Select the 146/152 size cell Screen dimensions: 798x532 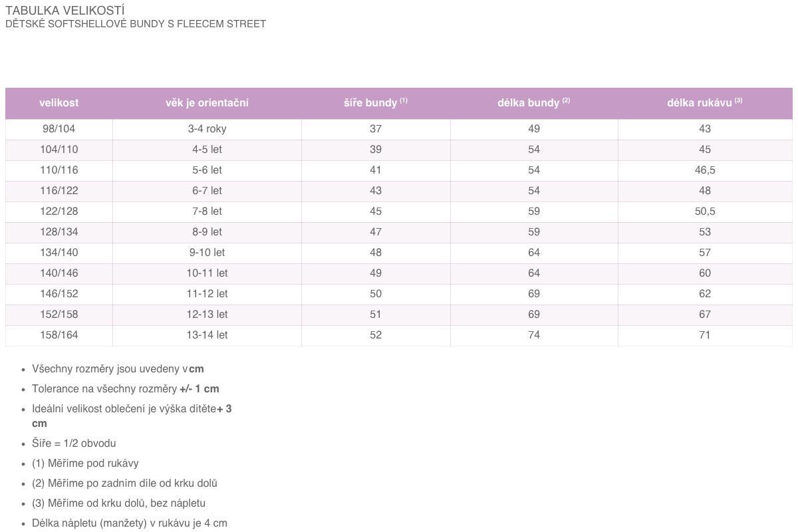(59, 294)
